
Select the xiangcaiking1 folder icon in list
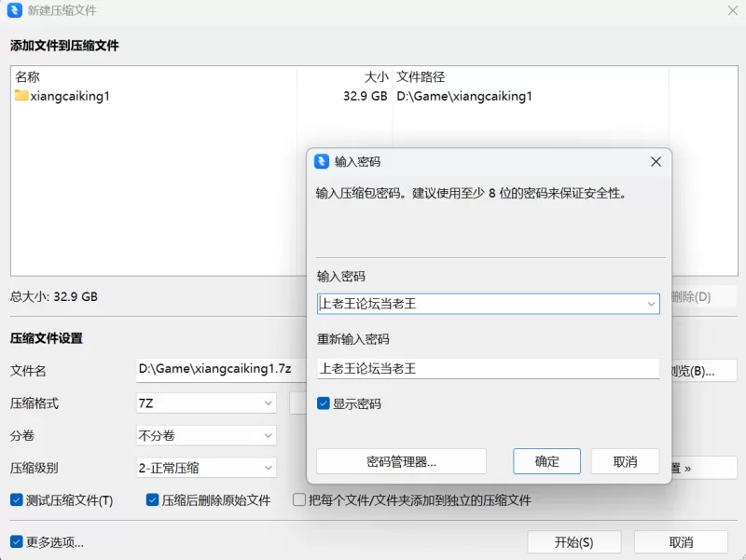tap(21, 96)
